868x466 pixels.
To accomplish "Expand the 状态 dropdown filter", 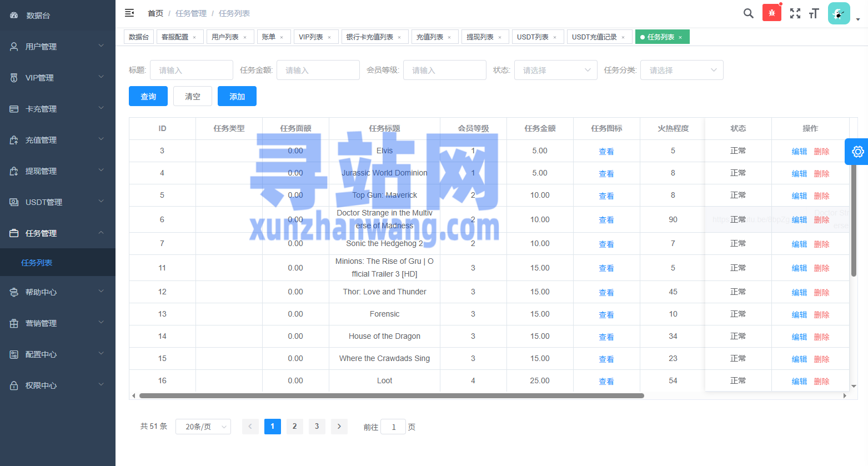I will point(555,70).
